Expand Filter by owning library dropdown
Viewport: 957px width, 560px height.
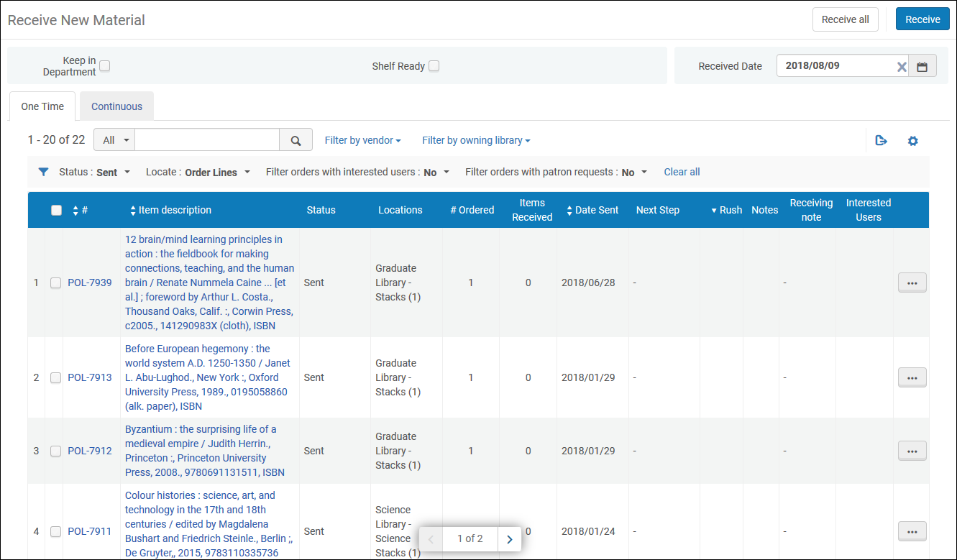pos(476,140)
